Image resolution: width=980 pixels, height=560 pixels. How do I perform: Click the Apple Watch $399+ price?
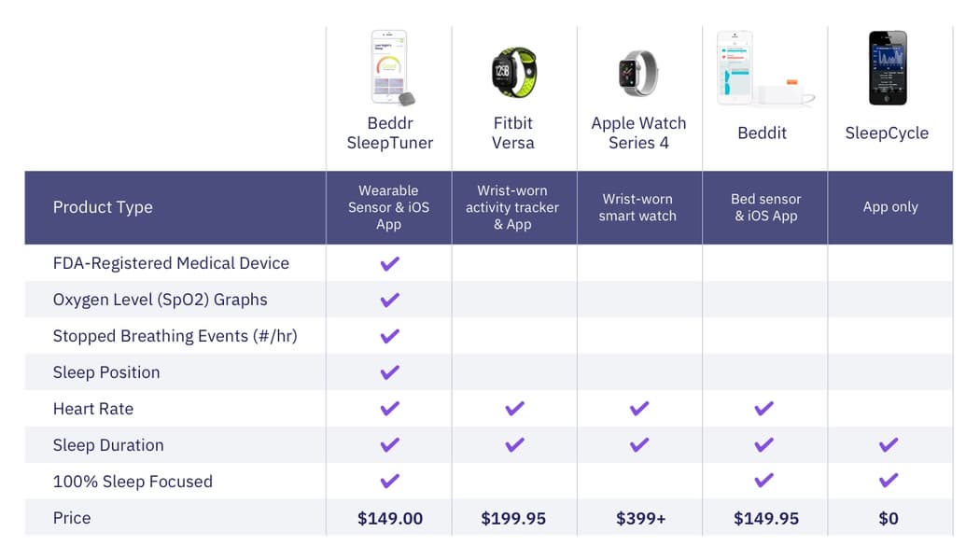point(639,518)
